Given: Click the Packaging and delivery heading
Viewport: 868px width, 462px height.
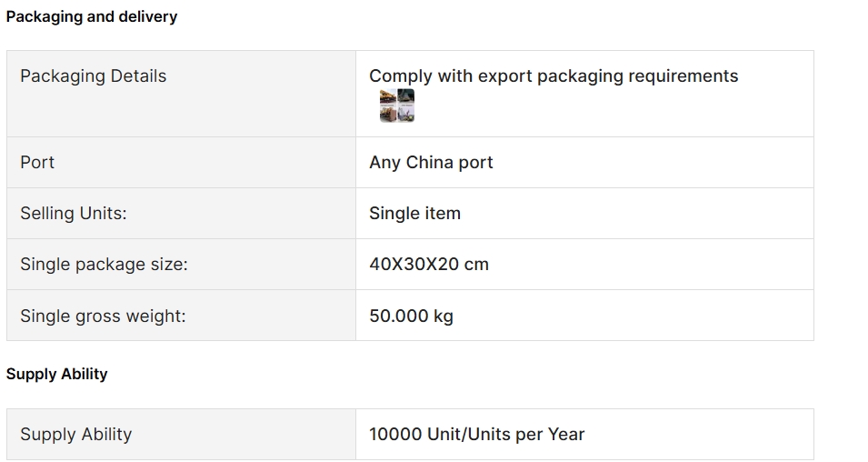Looking at the screenshot, I should pyautogui.click(x=92, y=16).
